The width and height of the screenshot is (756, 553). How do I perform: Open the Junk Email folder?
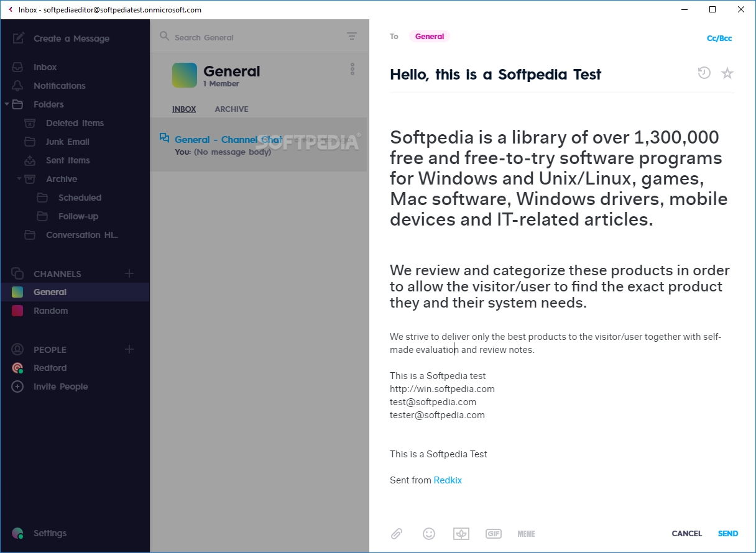click(68, 142)
